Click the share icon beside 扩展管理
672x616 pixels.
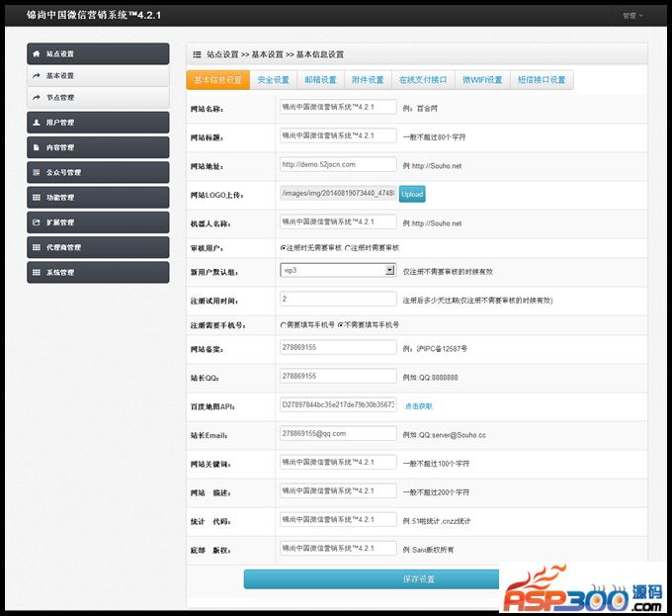[x=37, y=222]
